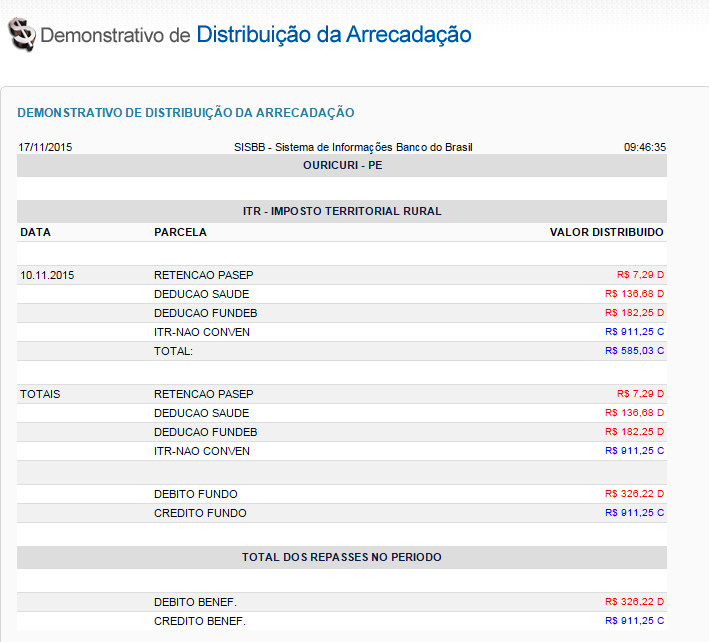Click R$ 136,68 D in the TOTAIS block
The height and width of the screenshot is (642, 709).
634,412
